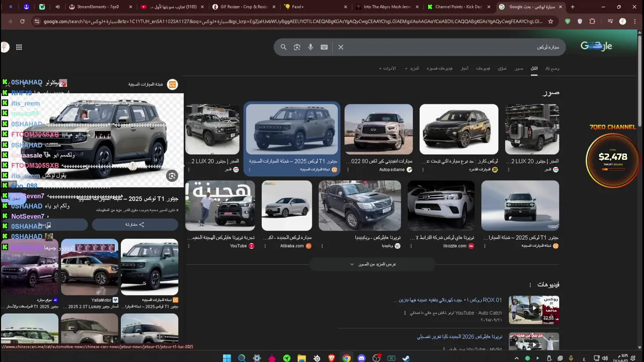The width and height of the screenshot is (644, 362).
Task: Open Windows Start menu
Action: [227, 358]
